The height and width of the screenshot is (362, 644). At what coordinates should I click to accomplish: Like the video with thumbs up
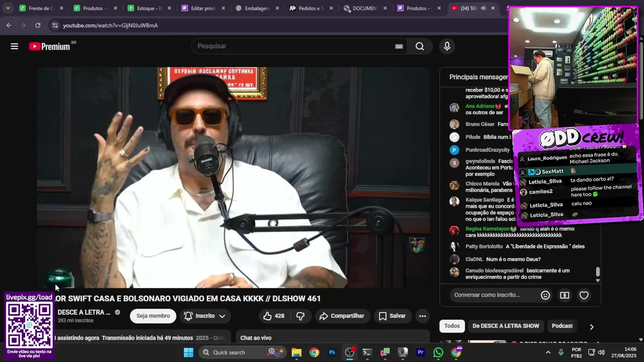pos(274,316)
